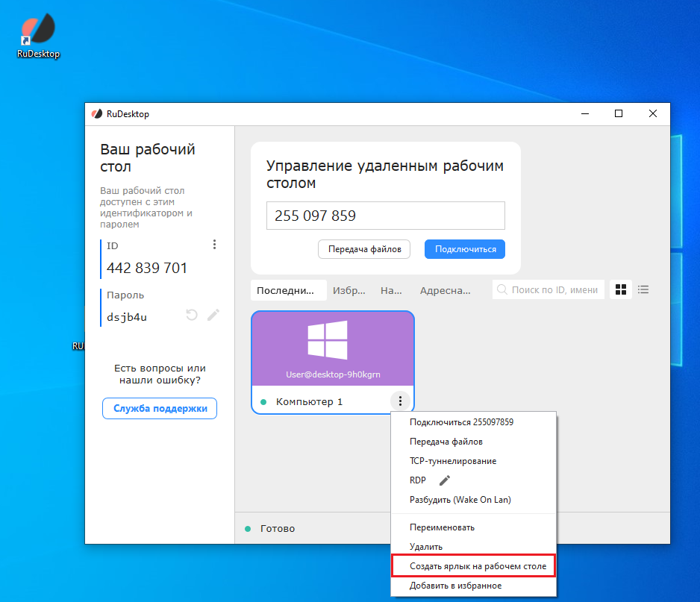Image resolution: width=700 pixels, height=602 pixels.
Task: Minimize the RuDesktop window
Action: (x=585, y=114)
